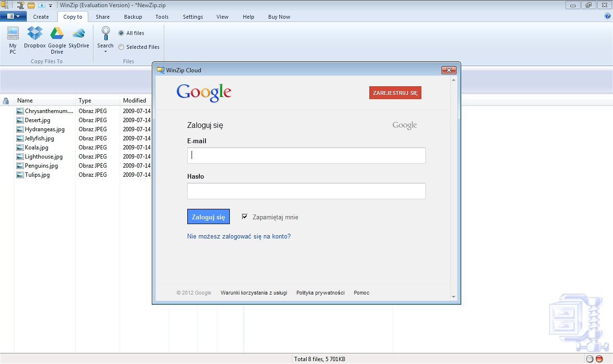Click the Koala.jpg file icon
Image resolution: width=613 pixels, height=364 pixels.
tap(20, 148)
